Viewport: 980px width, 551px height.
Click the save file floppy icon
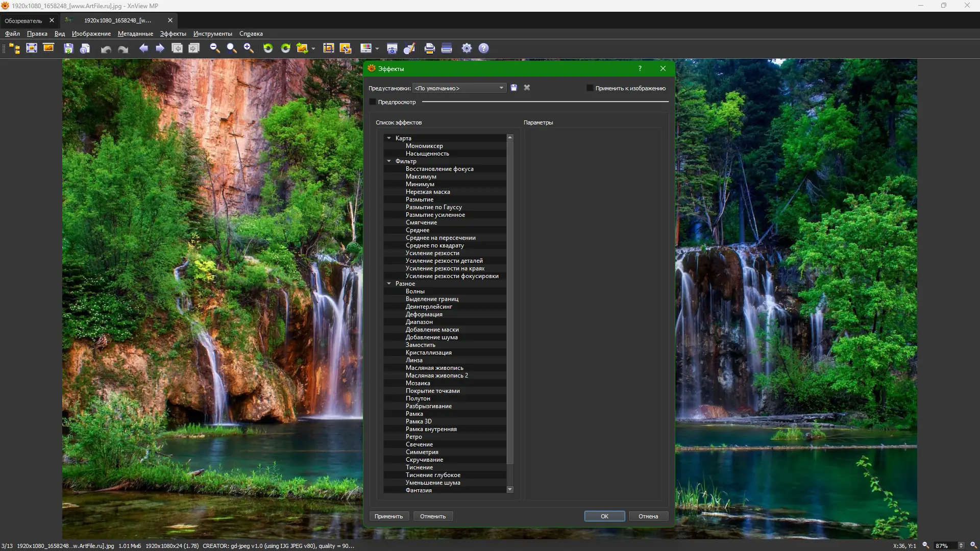point(68,48)
